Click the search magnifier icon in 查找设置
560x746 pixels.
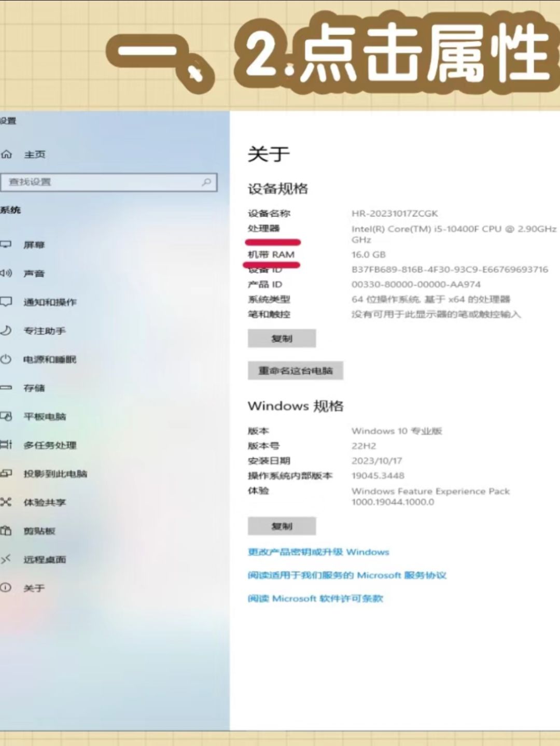(x=206, y=182)
